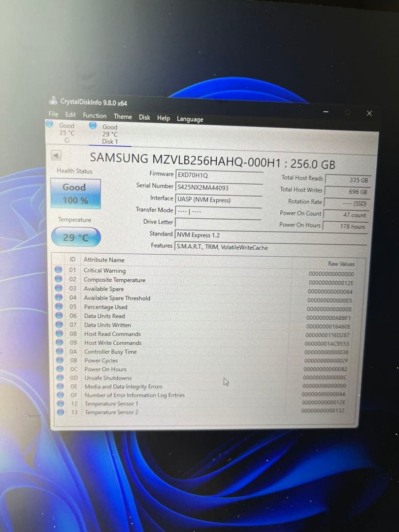
Task: Click status dot of Data Units Read row
Action: click(x=60, y=315)
